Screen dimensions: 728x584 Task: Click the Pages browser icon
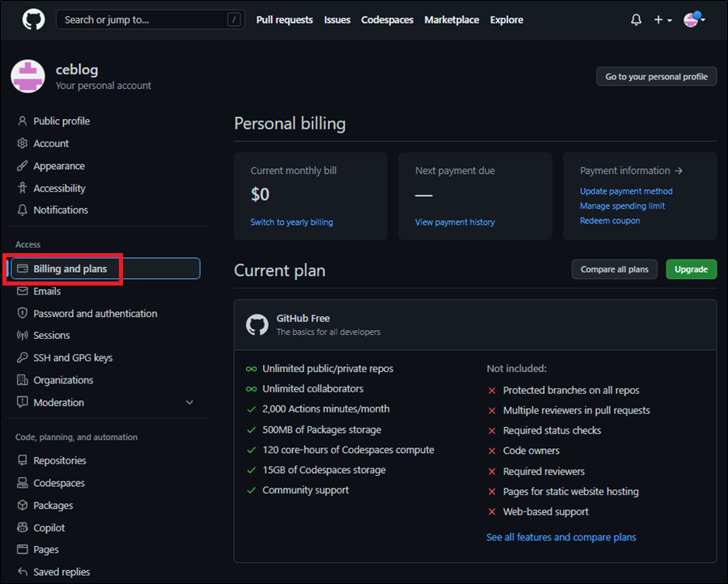pos(23,550)
